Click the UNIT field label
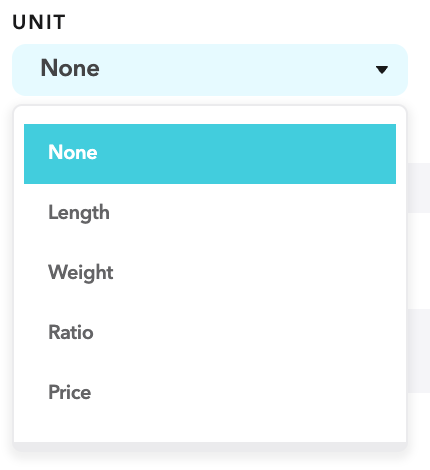Image resolution: width=430 pixels, height=470 pixels. point(39,22)
